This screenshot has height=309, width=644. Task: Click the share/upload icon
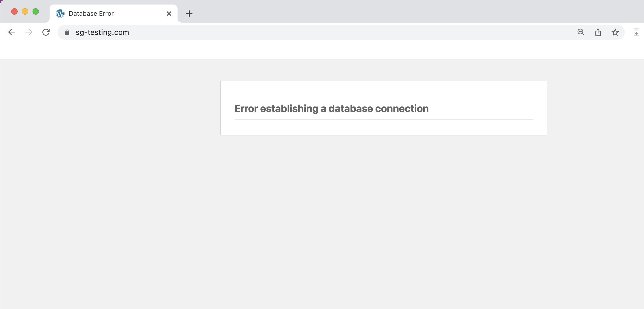pyautogui.click(x=598, y=32)
